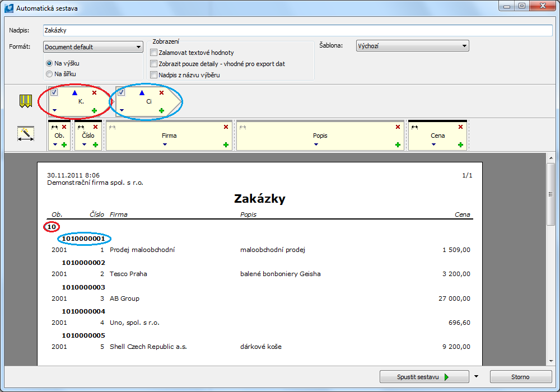The width and height of the screenshot is (560, 392).
Task: Click the preview vertical scrollbar thumb
Action: click(x=550, y=194)
